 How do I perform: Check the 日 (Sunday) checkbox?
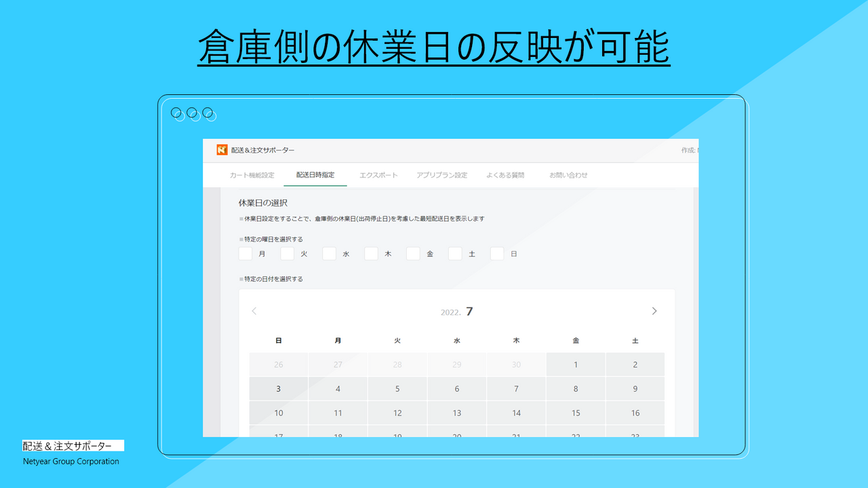(497, 253)
